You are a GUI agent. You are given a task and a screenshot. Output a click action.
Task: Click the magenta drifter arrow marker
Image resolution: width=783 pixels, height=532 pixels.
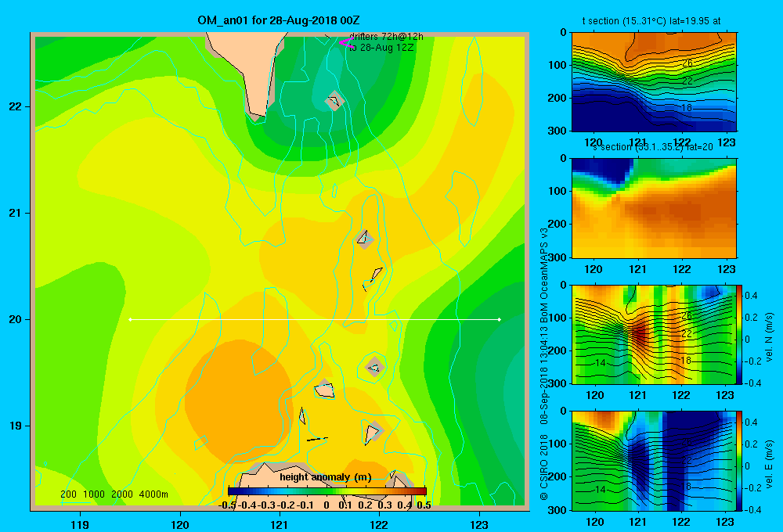click(347, 43)
